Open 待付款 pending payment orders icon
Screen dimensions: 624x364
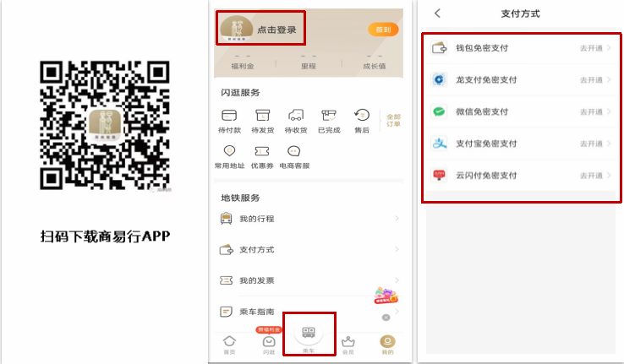point(229,115)
